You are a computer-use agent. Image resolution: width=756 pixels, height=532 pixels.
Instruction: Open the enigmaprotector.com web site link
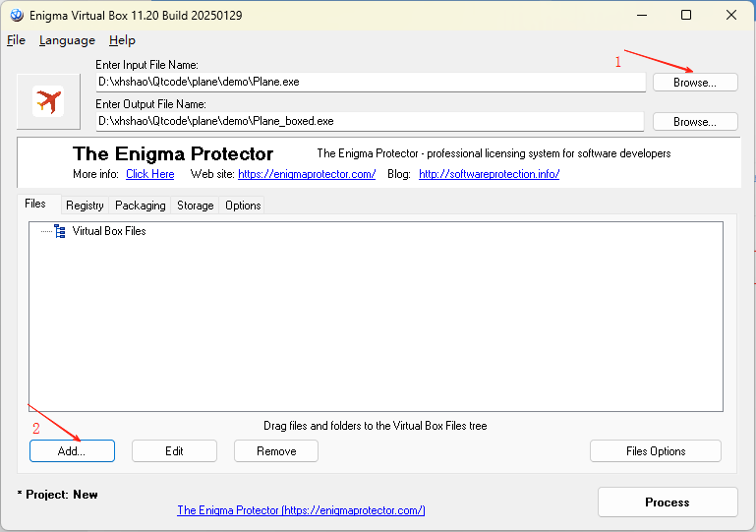click(307, 174)
